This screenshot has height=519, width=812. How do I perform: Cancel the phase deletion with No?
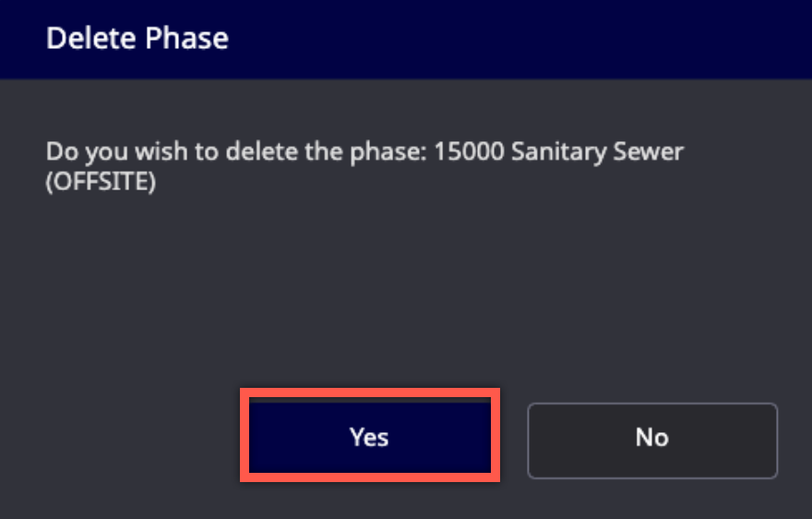click(651, 437)
